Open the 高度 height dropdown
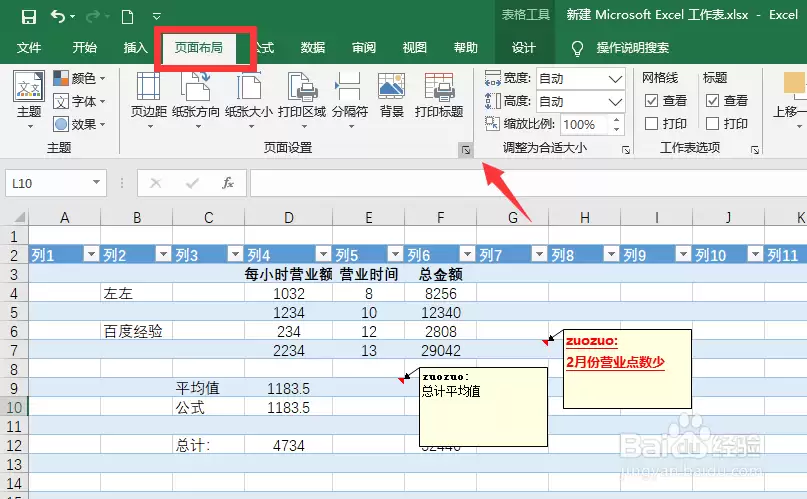Image resolution: width=807 pixels, height=499 pixels. [x=615, y=102]
